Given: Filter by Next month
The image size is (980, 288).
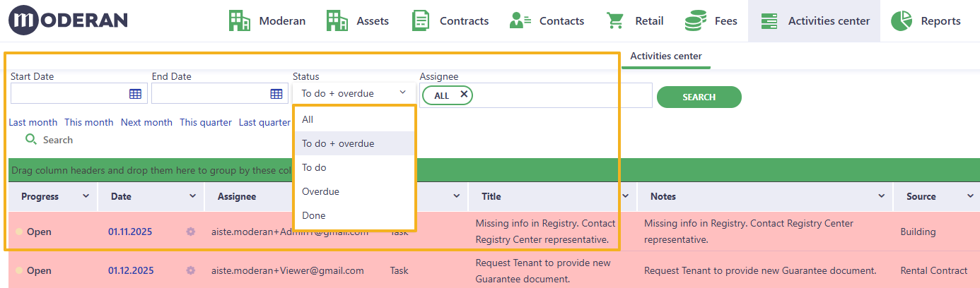Looking at the screenshot, I should pos(146,122).
